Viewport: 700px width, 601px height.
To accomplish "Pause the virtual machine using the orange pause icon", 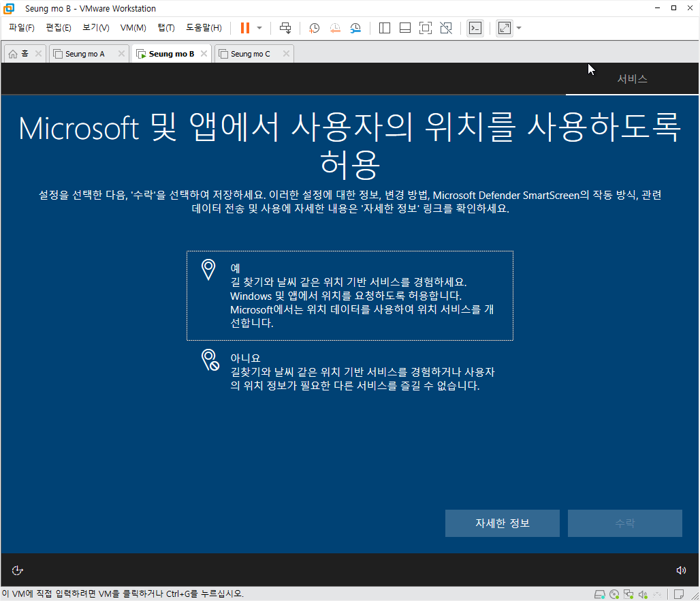I will (244, 28).
